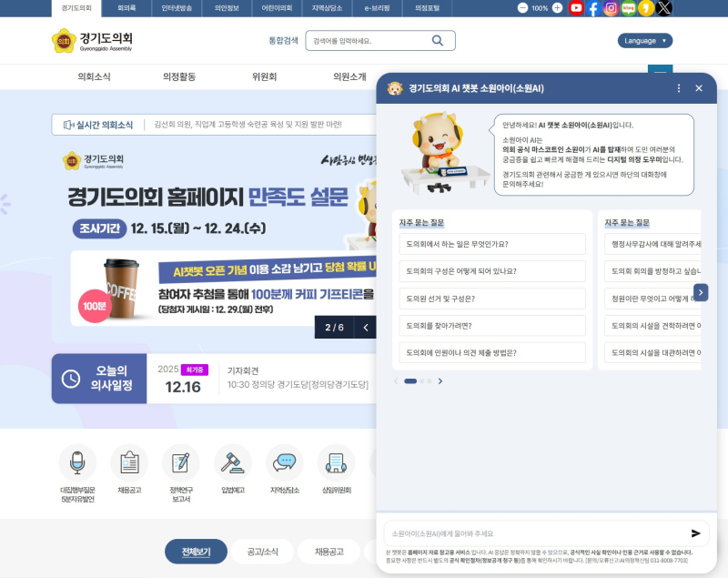Send chatbot message with paper-plane icon
This screenshot has width=728, height=578.
click(696, 533)
